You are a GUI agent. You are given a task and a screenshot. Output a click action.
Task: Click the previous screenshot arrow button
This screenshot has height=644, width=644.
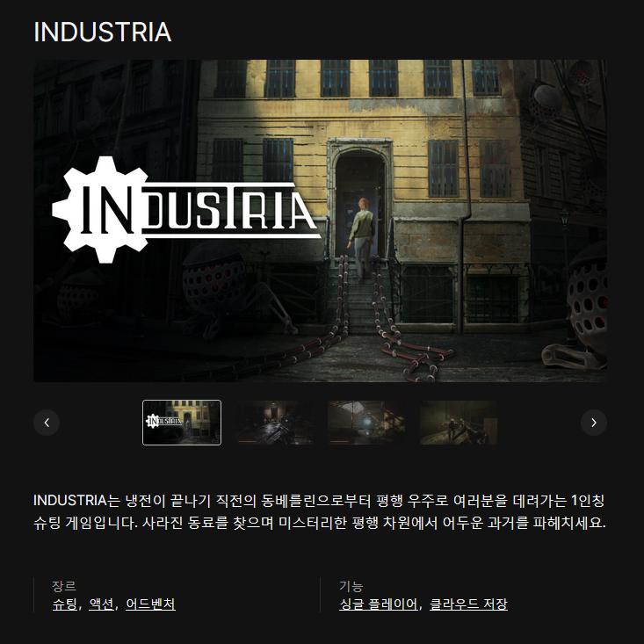(47, 423)
